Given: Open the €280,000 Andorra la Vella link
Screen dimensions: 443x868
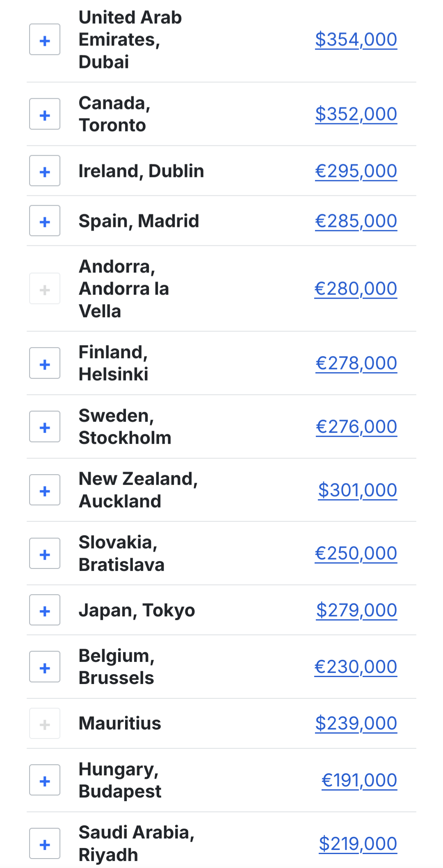Looking at the screenshot, I should tap(356, 289).
